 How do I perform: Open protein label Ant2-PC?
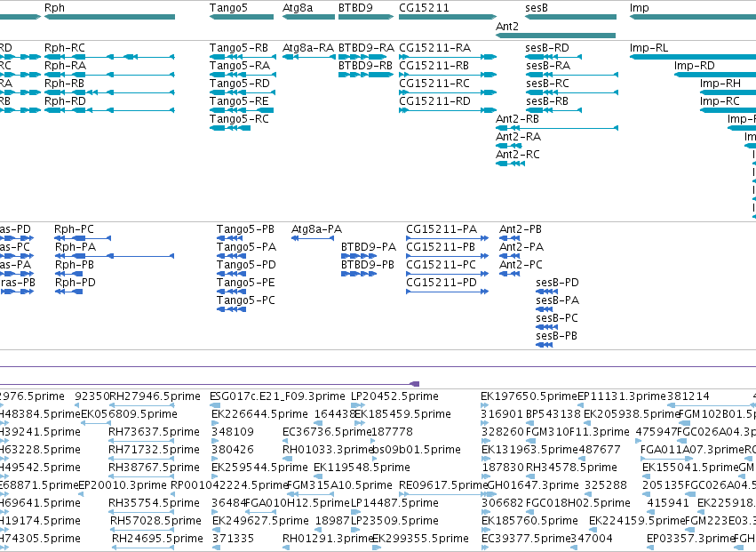(x=521, y=265)
